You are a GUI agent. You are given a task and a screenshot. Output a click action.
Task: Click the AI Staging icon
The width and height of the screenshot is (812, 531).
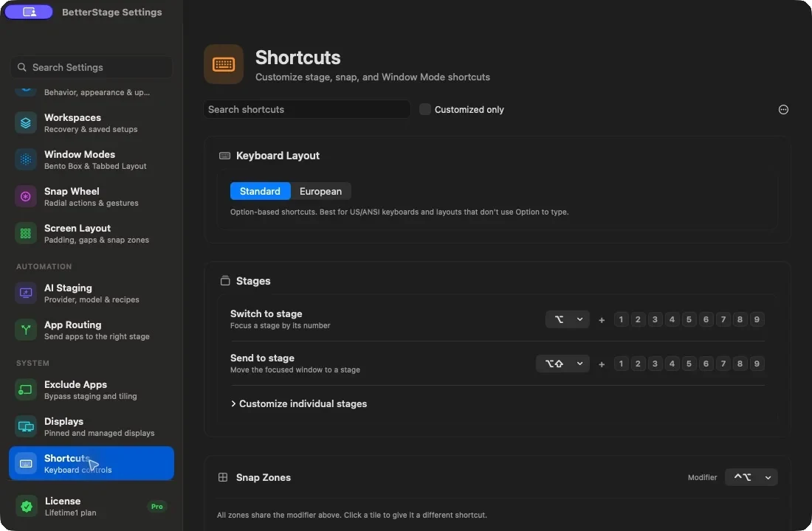[25, 293]
